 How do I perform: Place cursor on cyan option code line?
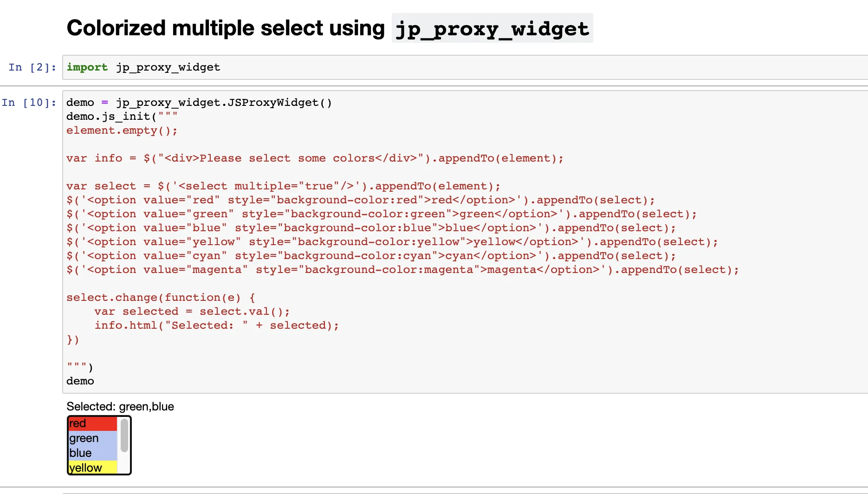pos(371,256)
